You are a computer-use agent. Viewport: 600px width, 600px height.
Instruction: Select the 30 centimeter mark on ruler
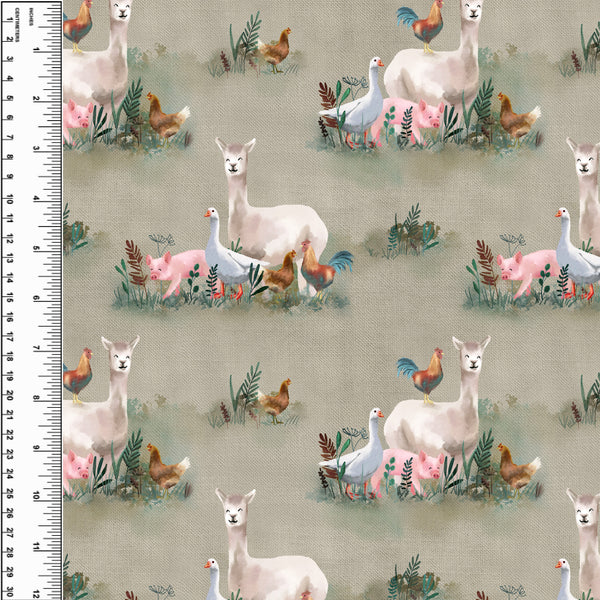point(10,591)
